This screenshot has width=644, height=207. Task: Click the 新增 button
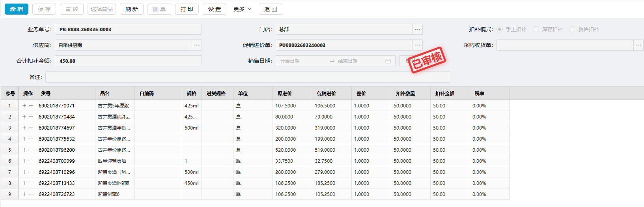click(x=17, y=9)
